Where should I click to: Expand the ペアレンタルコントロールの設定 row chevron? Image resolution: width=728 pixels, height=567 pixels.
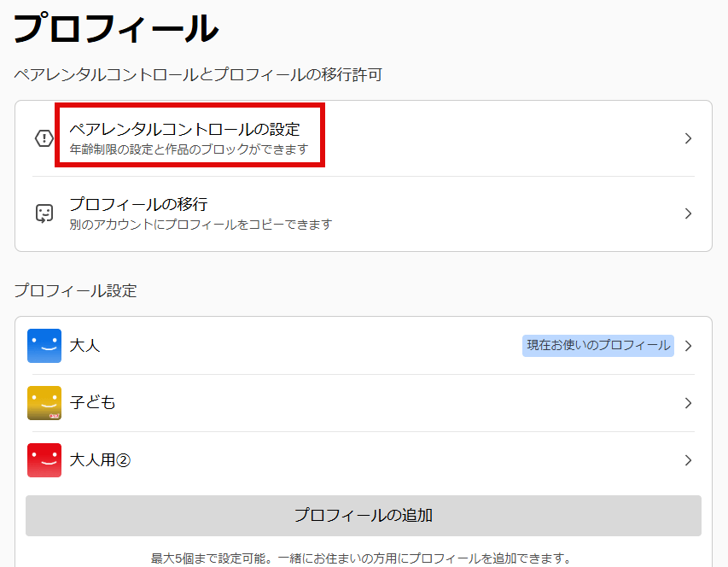[x=688, y=138]
